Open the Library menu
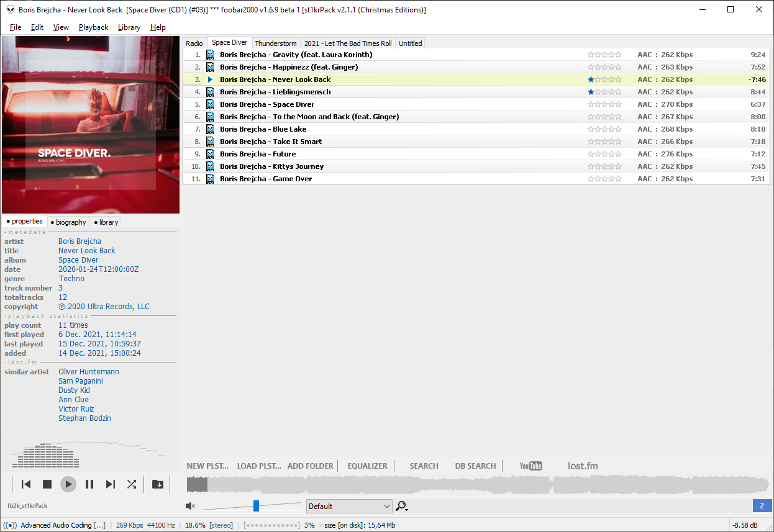 click(129, 27)
